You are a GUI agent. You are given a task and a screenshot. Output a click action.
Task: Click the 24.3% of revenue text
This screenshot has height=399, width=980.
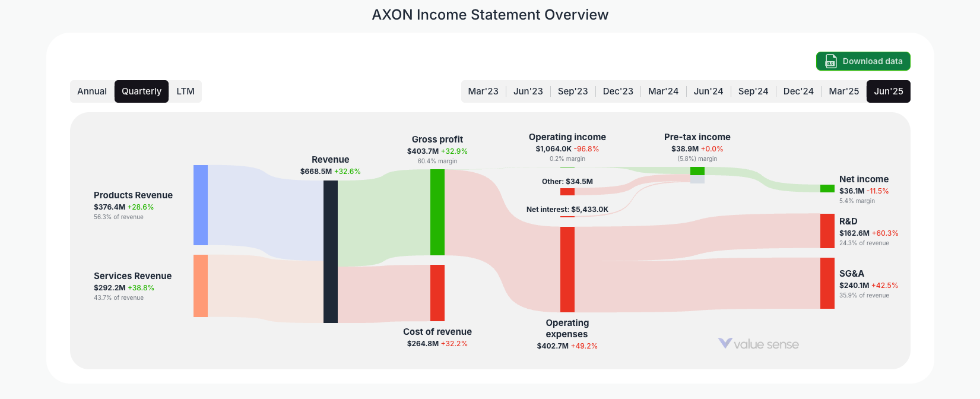pos(864,243)
